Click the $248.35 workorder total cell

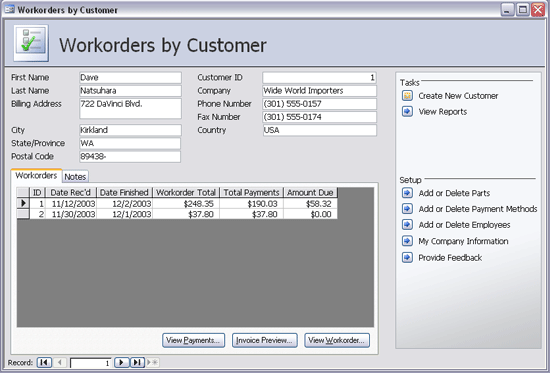(186, 204)
